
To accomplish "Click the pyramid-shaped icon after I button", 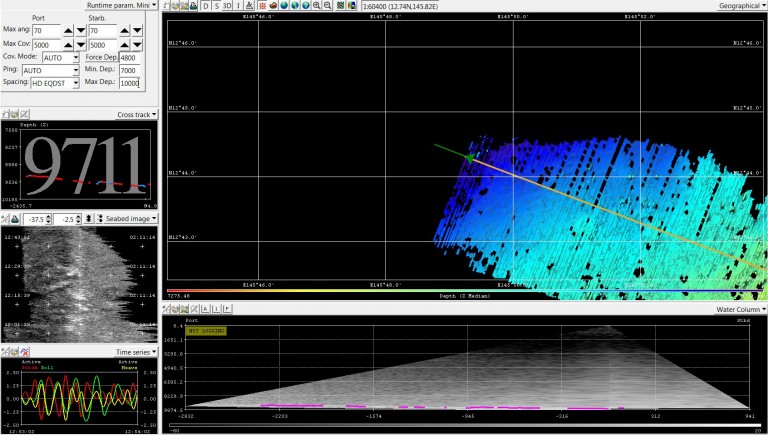I will [249, 6].
